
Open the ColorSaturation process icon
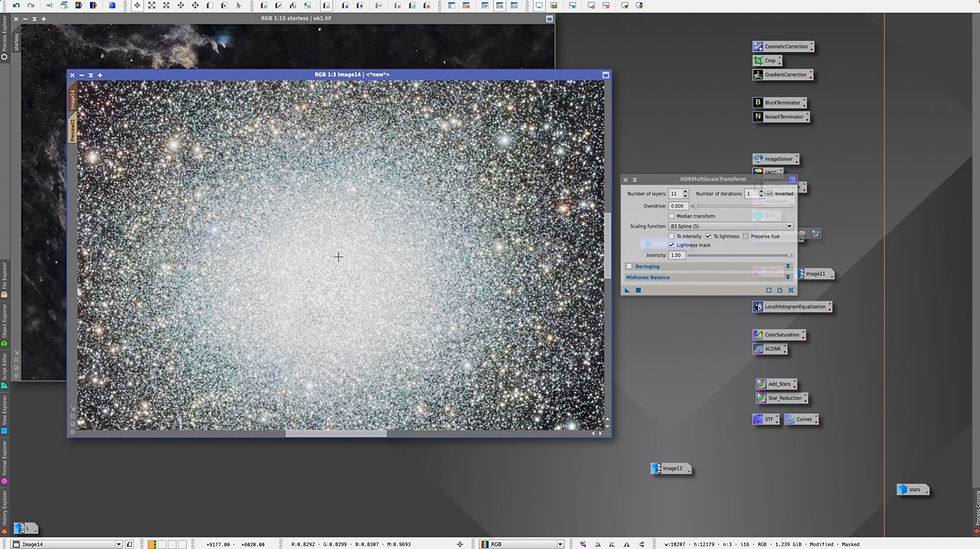779,335
